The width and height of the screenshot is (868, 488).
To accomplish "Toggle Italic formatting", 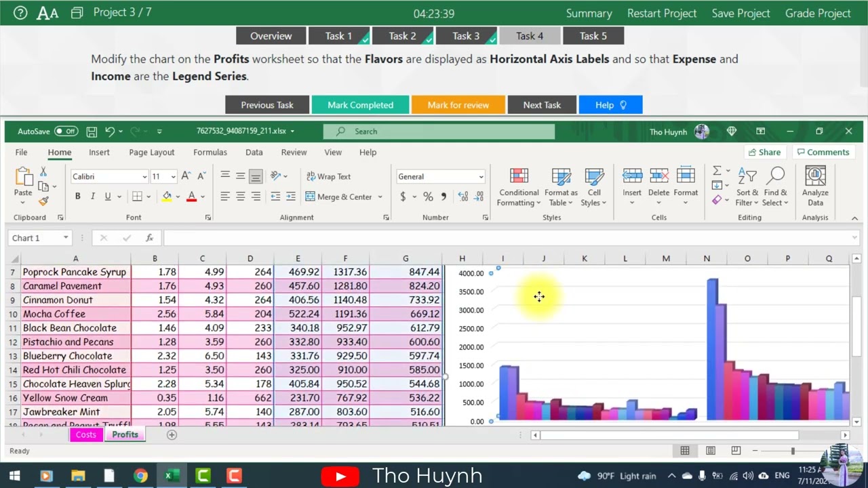I will 93,197.
